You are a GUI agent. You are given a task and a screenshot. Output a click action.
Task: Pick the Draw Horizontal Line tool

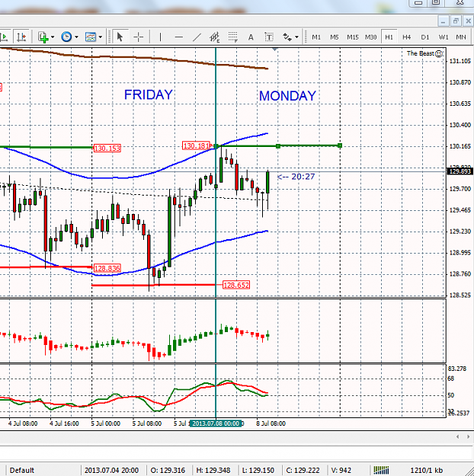[178, 37]
